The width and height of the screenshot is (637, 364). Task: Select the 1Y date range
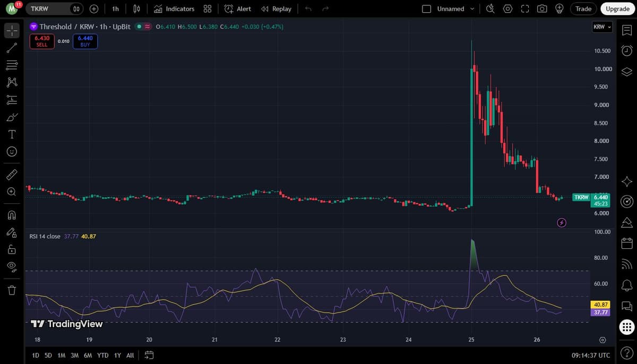point(117,355)
